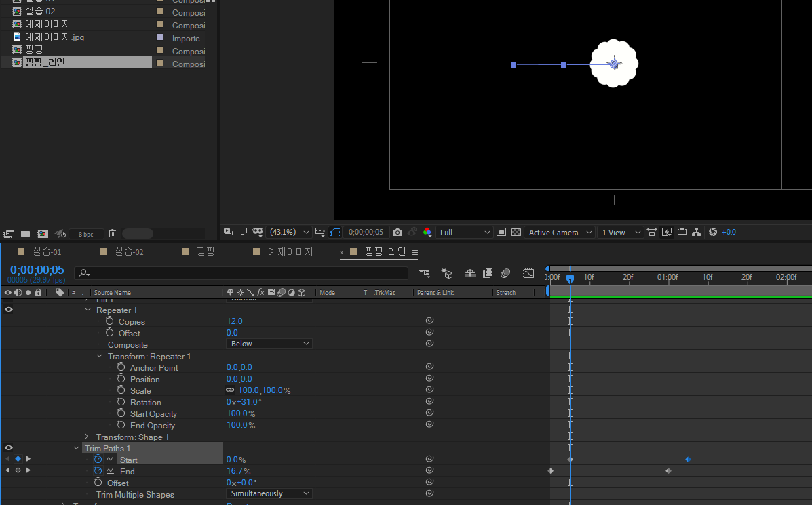
Task: Open Trim Multiple Shapes Simultaneously dropdown
Action: pyautogui.click(x=269, y=493)
